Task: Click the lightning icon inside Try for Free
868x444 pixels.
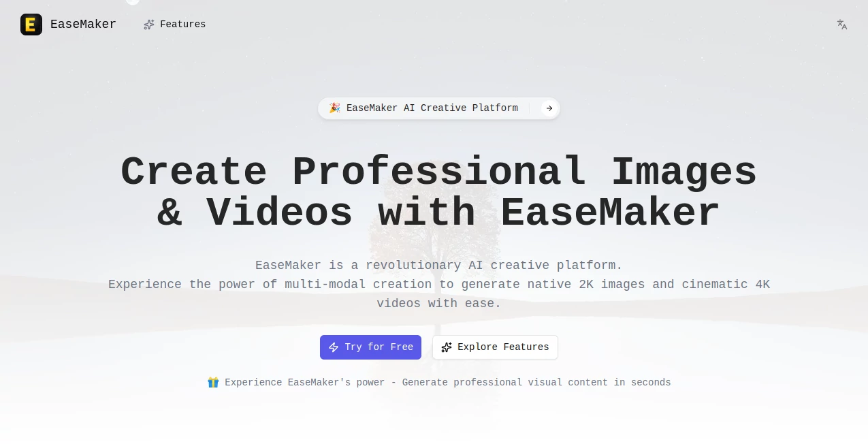Action: pos(334,347)
